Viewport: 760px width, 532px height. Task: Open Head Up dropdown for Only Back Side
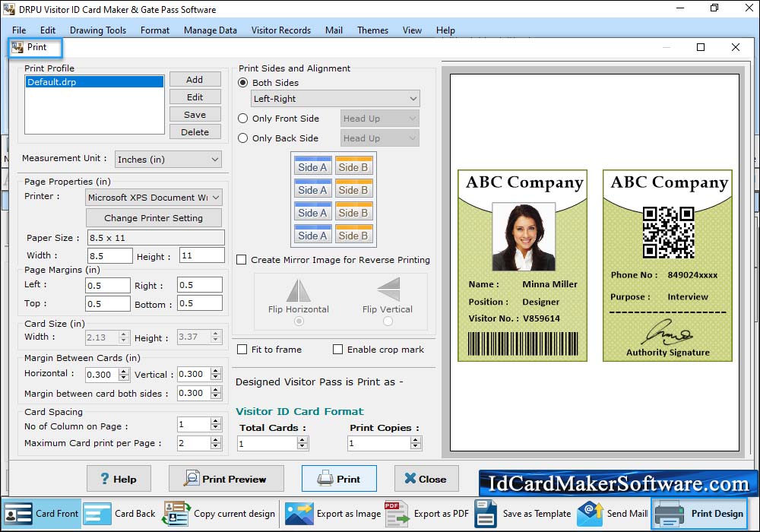point(379,138)
